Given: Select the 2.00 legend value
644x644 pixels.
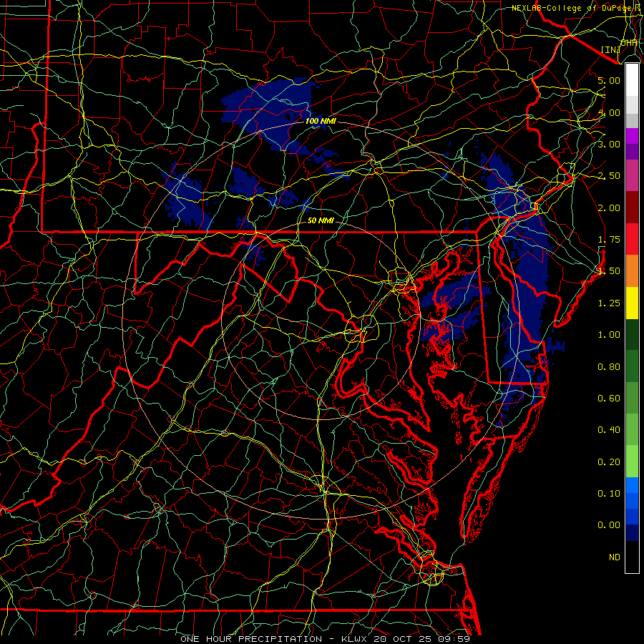Looking at the screenshot, I should 609,208.
